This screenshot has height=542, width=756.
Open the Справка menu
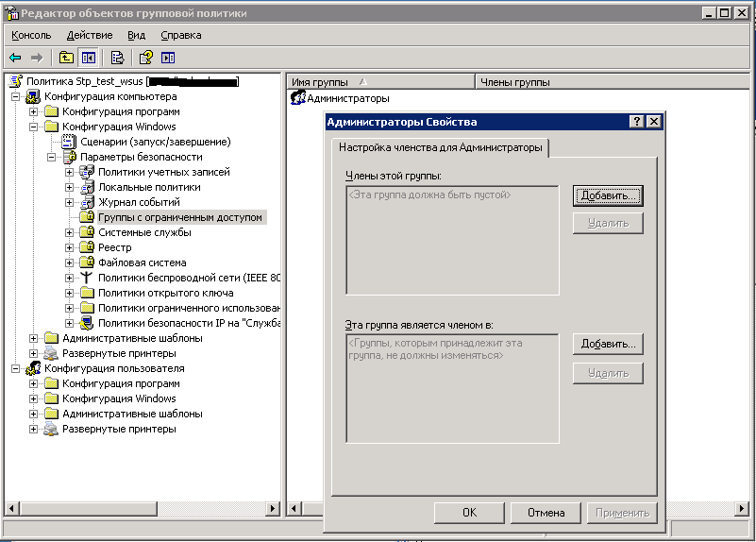181,35
